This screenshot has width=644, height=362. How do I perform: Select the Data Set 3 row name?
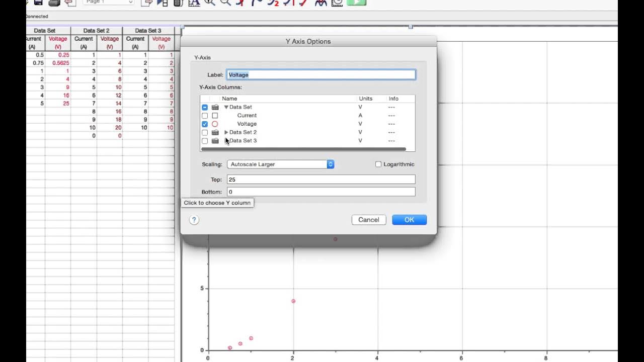coord(243,141)
